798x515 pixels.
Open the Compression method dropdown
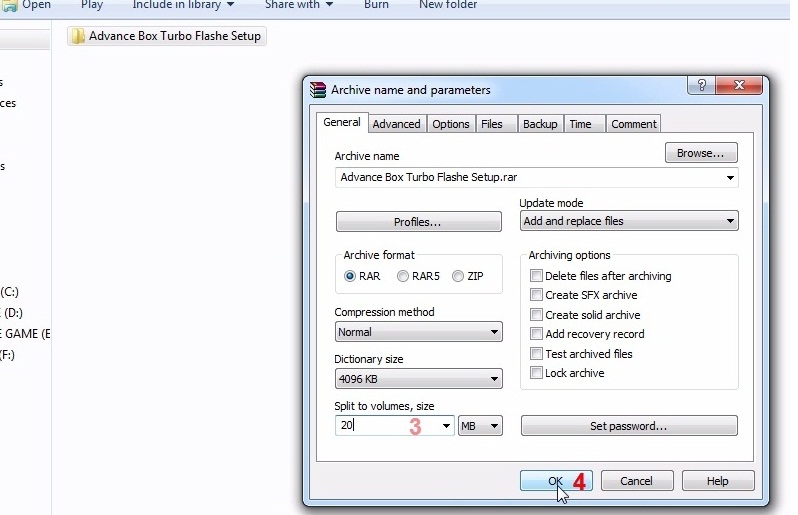[418, 332]
